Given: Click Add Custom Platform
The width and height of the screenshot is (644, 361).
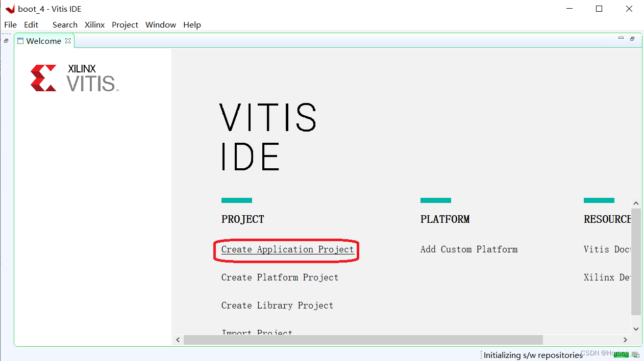Looking at the screenshot, I should pyautogui.click(x=468, y=249).
